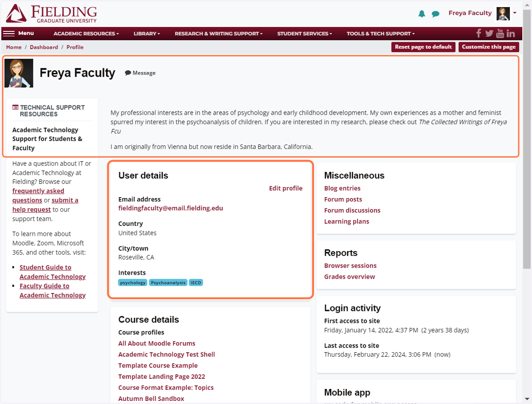
Task: Open Course Format Example: Topics course
Action: click(x=166, y=388)
